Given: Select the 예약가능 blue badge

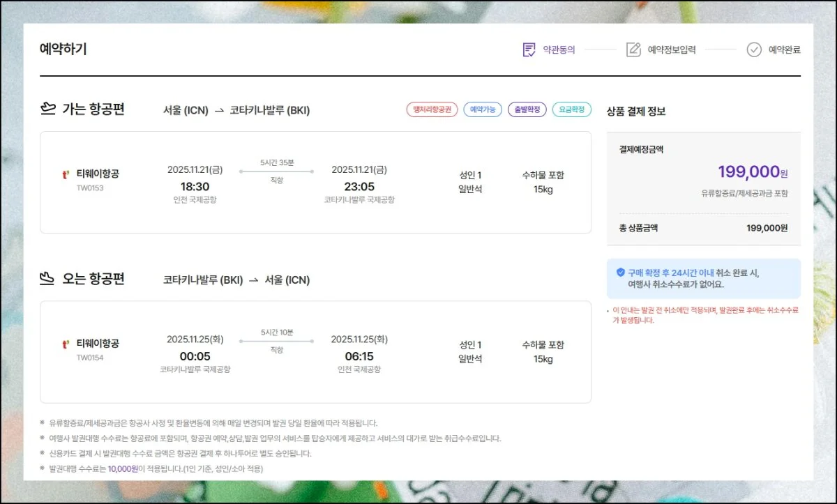Looking at the screenshot, I should pyautogui.click(x=483, y=109).
